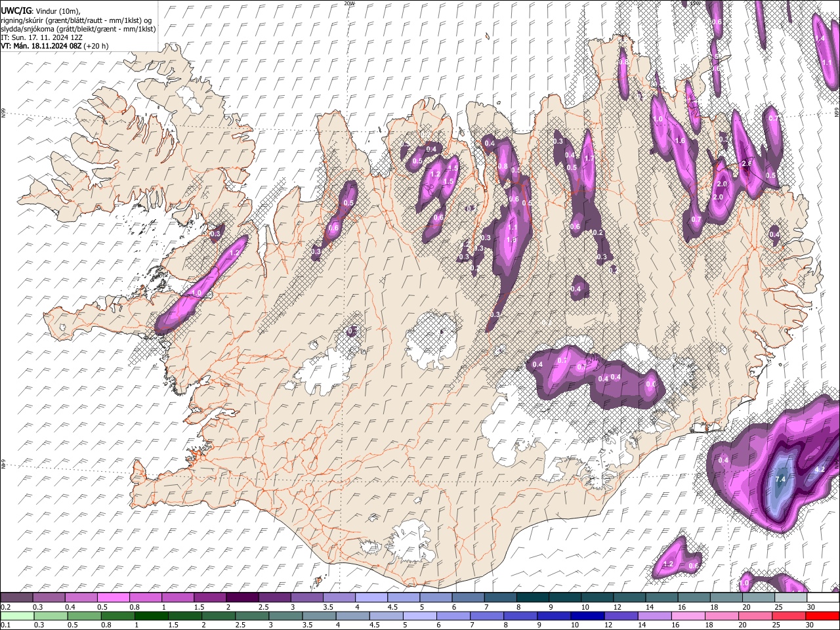
Task: Click the 7.4 precipitation value offshore
Action: point(780,480)
